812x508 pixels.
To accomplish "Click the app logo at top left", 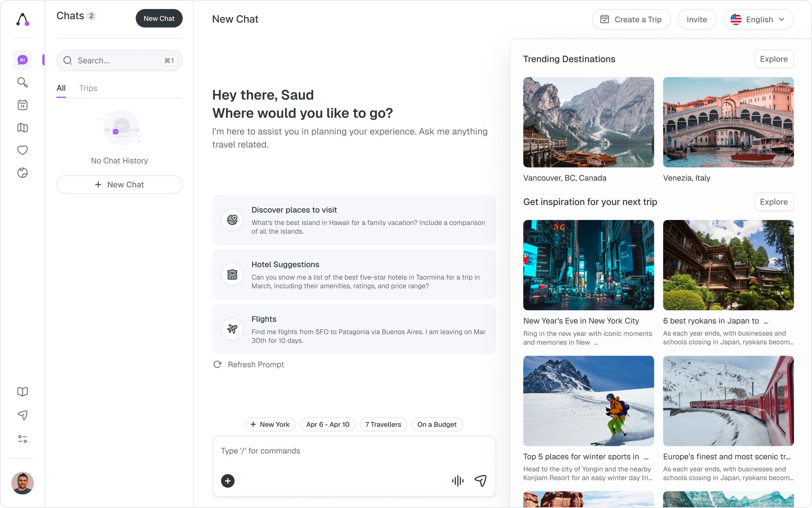I will (22, 20).
